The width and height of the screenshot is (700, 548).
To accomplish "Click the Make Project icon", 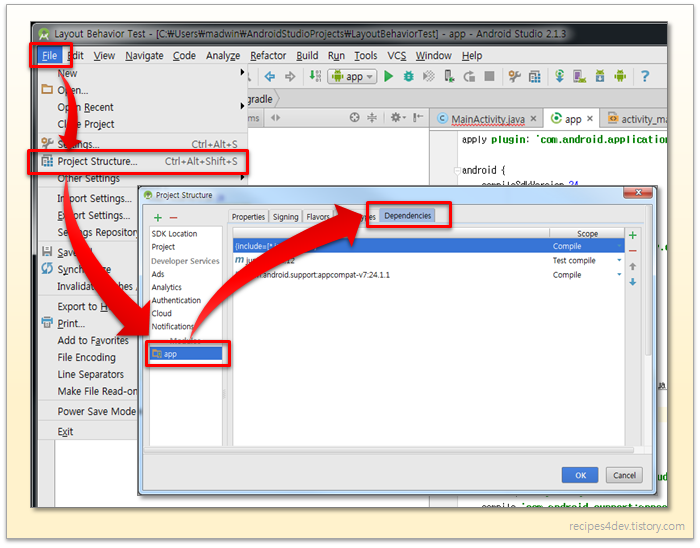I will tap(315, 76).
